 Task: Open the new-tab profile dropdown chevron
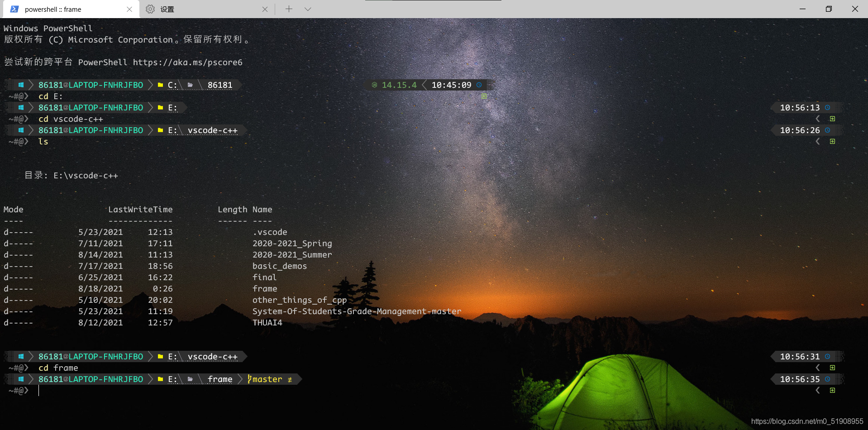(x=308, y=9)
